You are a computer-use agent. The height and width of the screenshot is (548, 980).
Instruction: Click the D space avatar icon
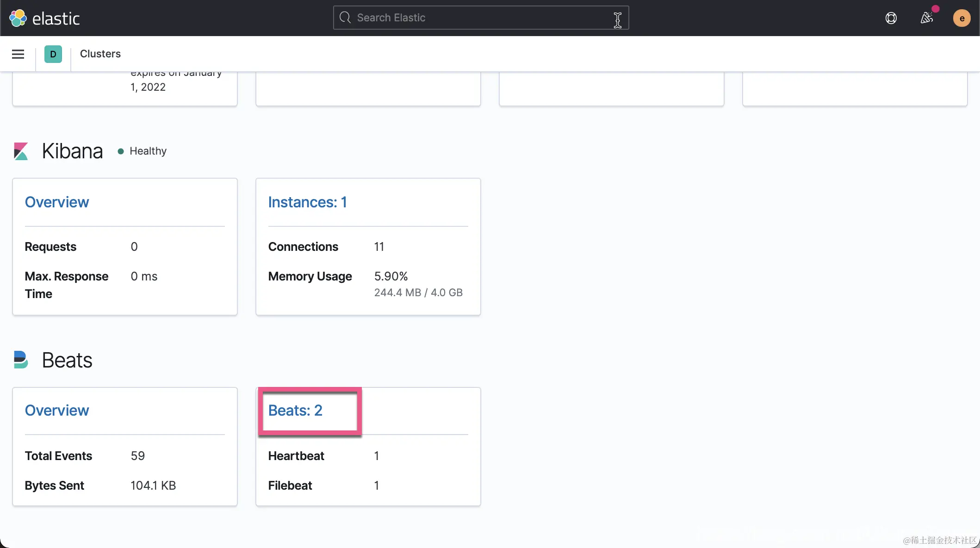point(53,54)
